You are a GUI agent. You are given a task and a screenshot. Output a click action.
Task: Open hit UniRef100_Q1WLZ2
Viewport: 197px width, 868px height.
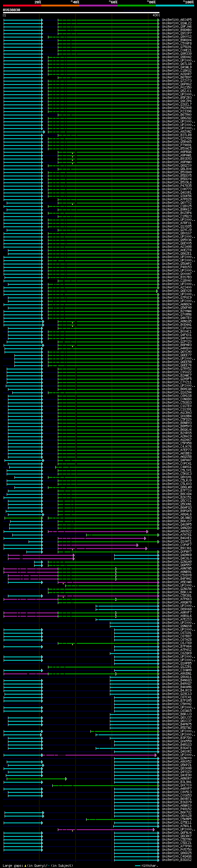pos(176,23)
